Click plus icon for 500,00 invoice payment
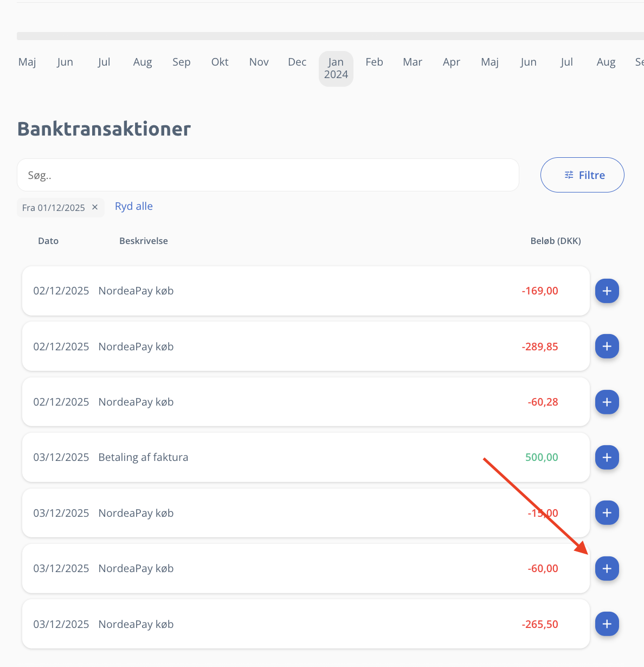The width and height of the screenshot is (644, 667). tap(607, 458)
